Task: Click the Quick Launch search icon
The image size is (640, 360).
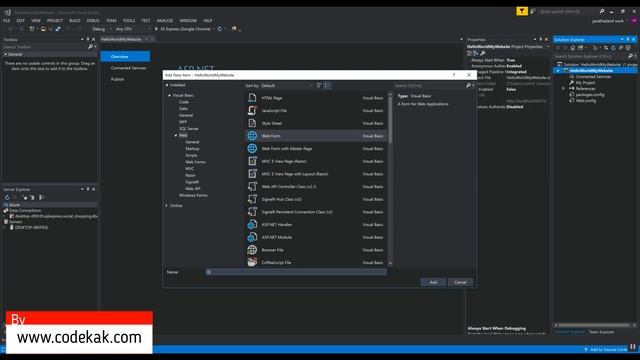Action: [602, 11]
